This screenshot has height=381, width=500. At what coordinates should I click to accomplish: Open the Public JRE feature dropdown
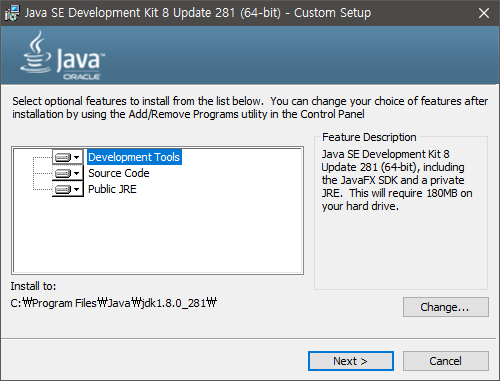click(x=68, y=189)
